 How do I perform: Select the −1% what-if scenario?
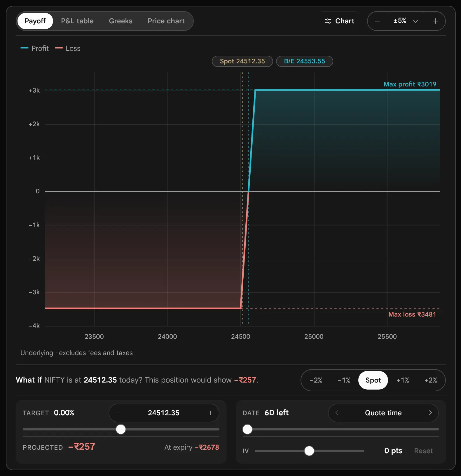point(344,380)
